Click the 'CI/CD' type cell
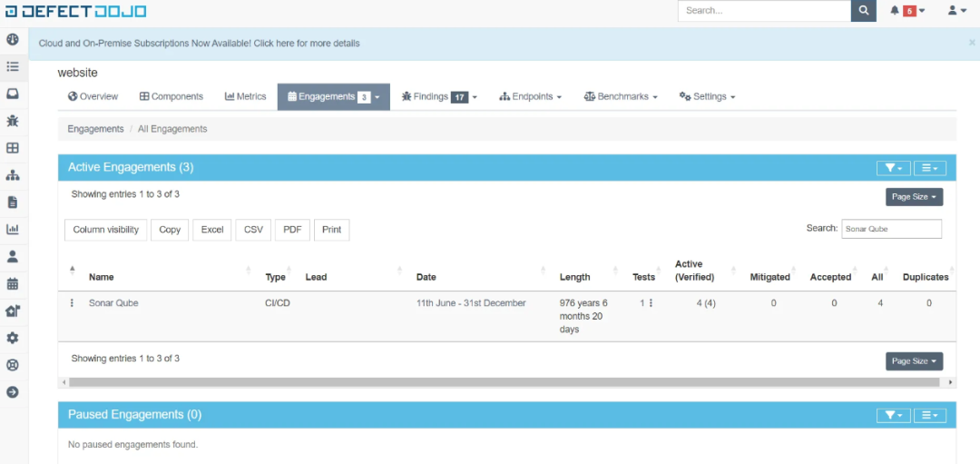 (278, 303)
